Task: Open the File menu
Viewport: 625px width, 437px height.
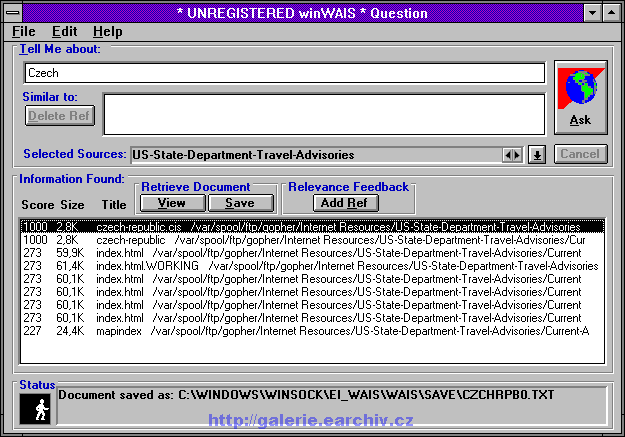Action: (x=24, y=31)
